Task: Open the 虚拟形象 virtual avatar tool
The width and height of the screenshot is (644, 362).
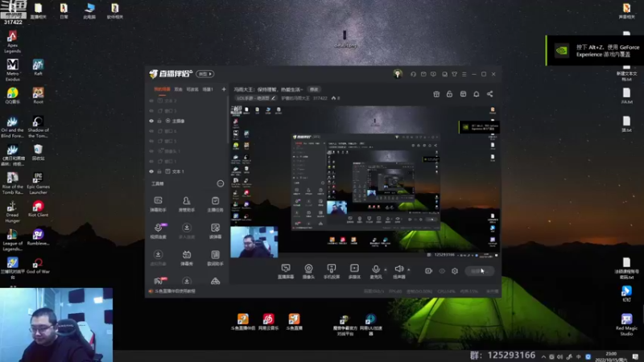Action: [158, 257]
